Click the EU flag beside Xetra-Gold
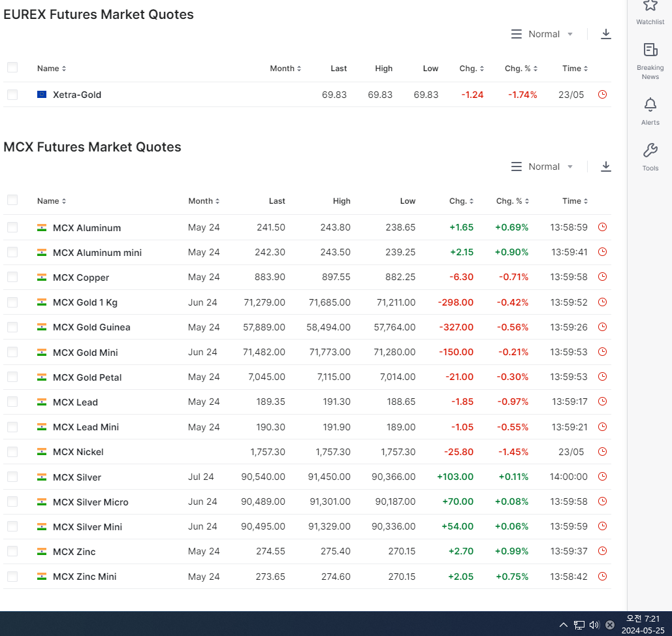The height and width of the screenshot is (636, 672). 42,94
